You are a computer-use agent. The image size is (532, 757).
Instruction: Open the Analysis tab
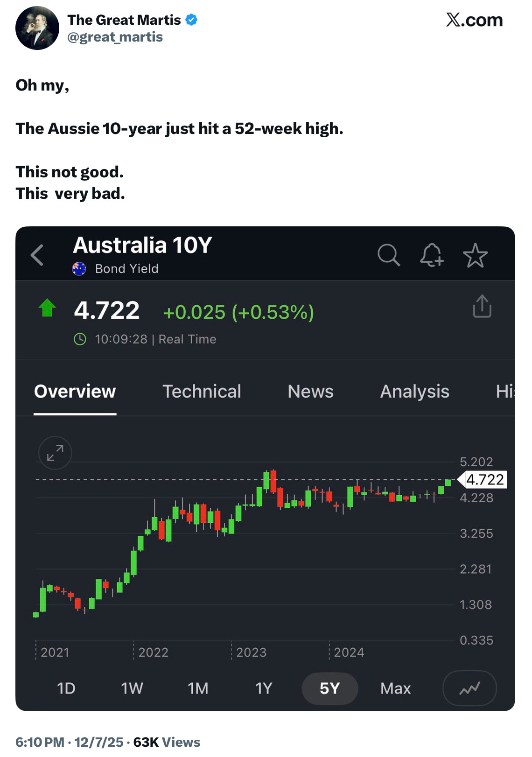coord(414,392)
